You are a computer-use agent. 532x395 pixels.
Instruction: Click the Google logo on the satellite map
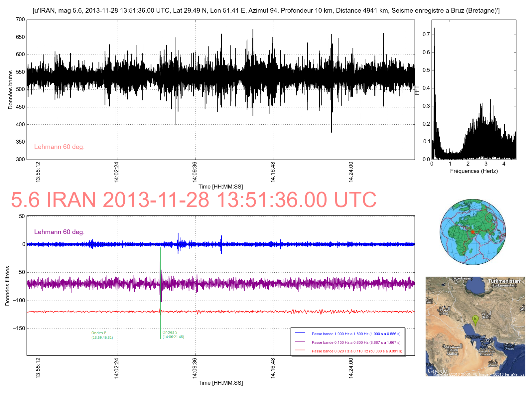(x=437, y=371)
